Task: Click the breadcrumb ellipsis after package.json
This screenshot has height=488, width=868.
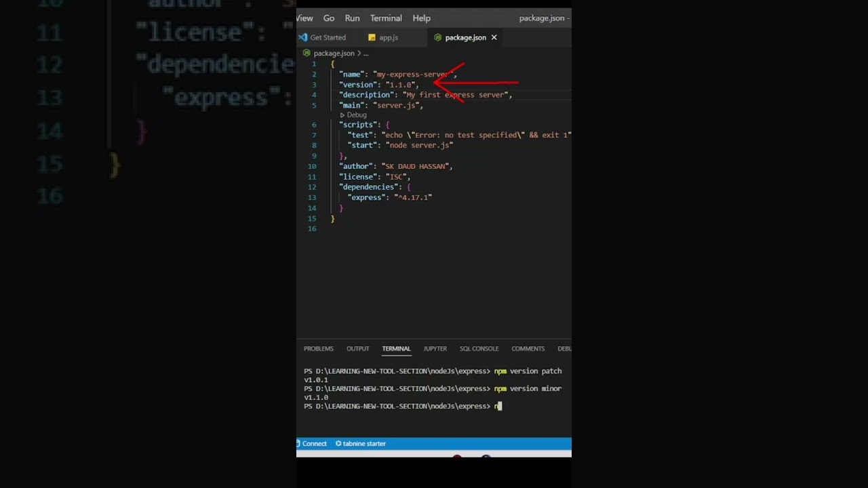Action: click(366, 53)
